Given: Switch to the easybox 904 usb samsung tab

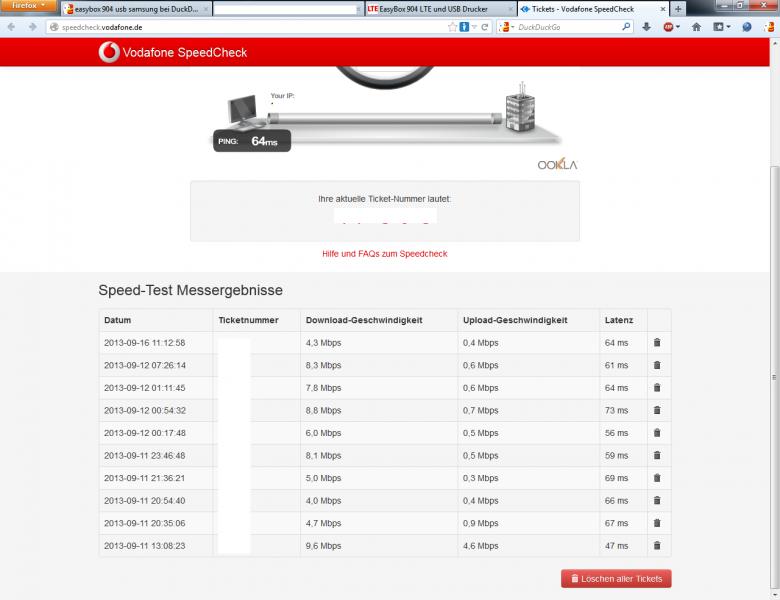Looking at the screenshot, I should coord(136,9).
